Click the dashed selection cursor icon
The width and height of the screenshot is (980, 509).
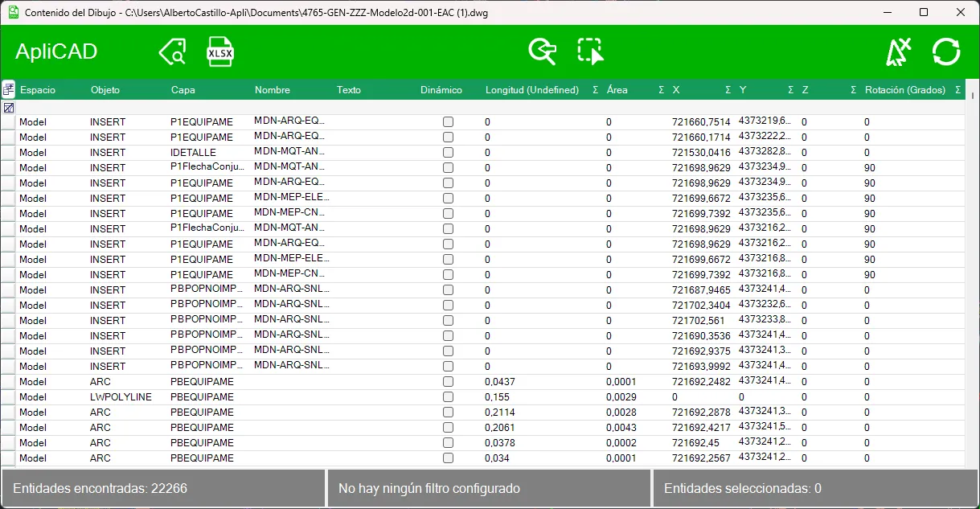591,51
